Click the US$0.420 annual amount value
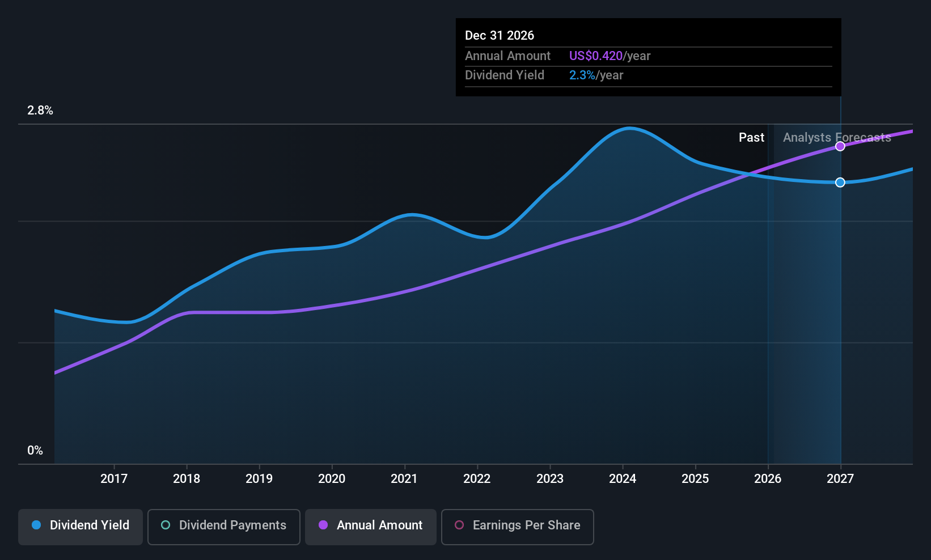The image size is (931, 560). click(x=596, y=56)
